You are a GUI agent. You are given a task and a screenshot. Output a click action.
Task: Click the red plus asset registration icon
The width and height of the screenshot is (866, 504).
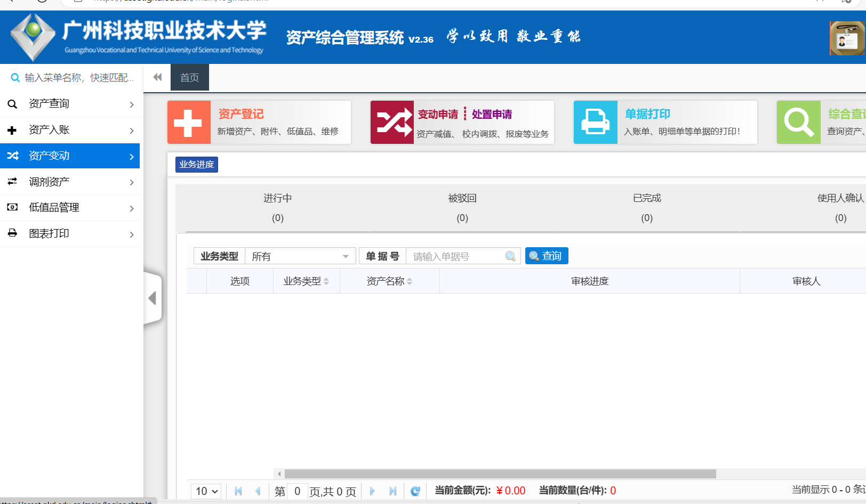click(189, 123)
